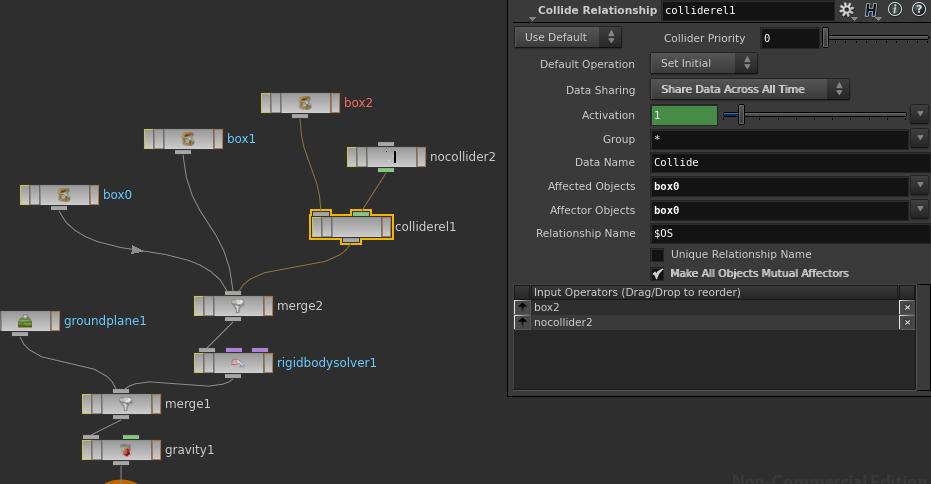Select the merge1 funnel node icon

(125, 404)
